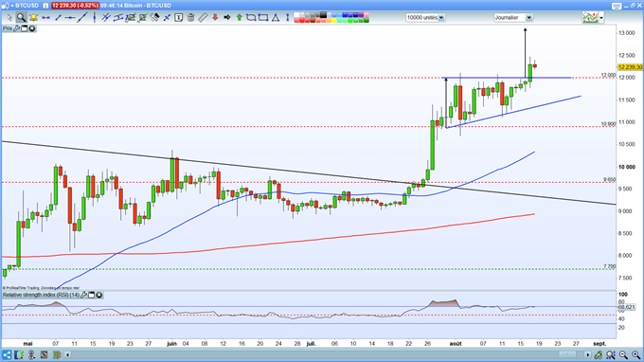Screen dimensions: 644x362
Task: Click the red 12 239,30 price label
Action: click(75, 6)
